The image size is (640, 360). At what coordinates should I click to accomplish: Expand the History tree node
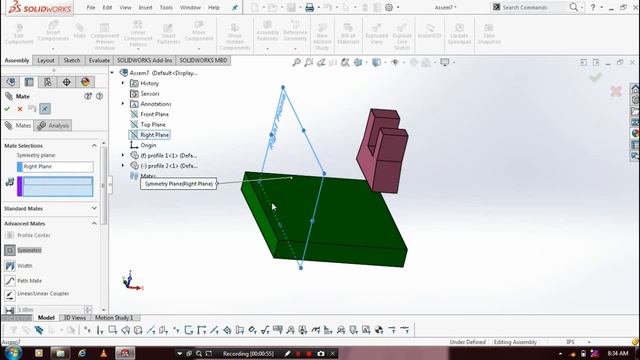point(123,83)
